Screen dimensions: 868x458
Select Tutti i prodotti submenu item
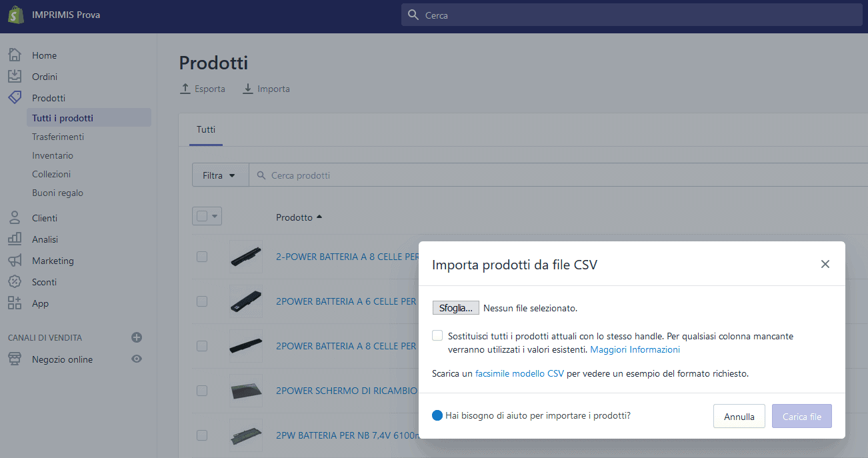coord(89,118)
